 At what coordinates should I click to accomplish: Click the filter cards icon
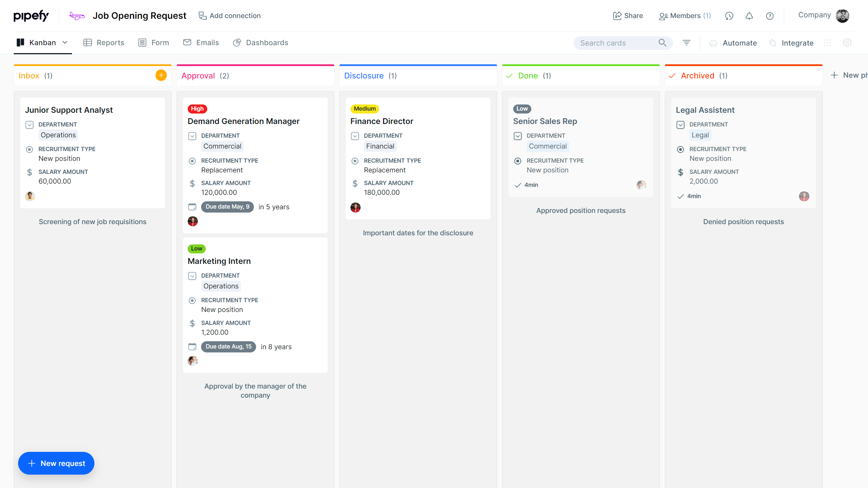click(686, 43)
